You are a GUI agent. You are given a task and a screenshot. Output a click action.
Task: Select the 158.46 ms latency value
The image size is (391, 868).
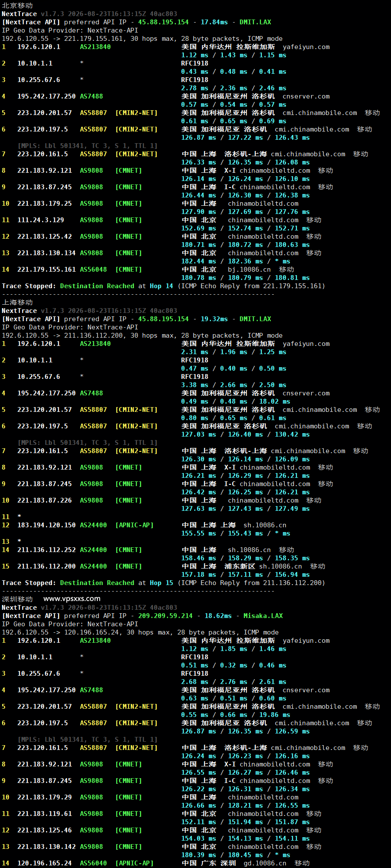[199, 558]
